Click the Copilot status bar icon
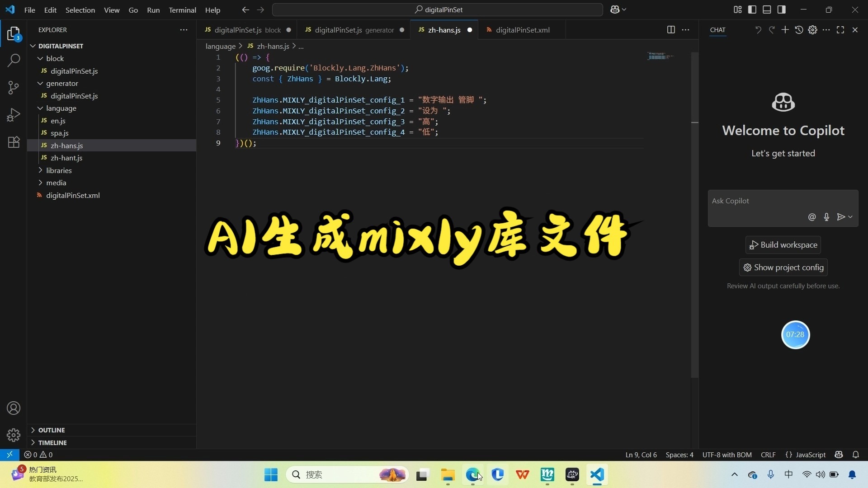The height and width of the screenshot is (488, 868). click(839, 455)
